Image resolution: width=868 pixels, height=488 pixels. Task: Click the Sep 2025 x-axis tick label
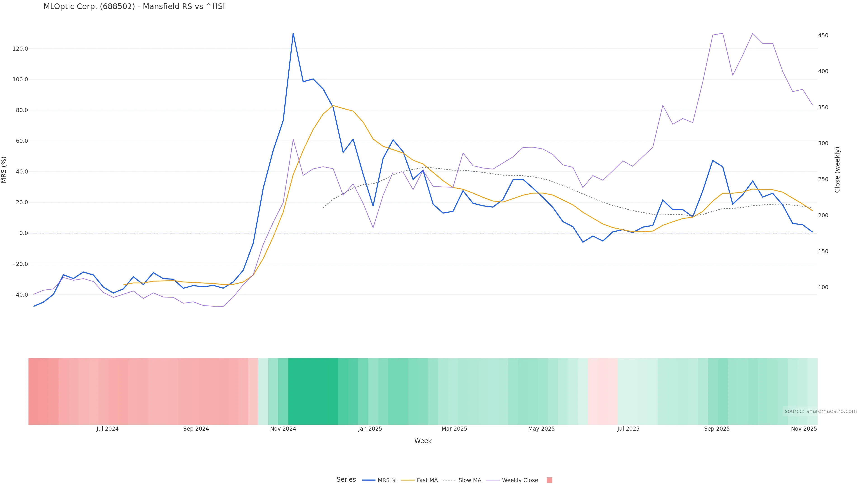click(717, 429)
